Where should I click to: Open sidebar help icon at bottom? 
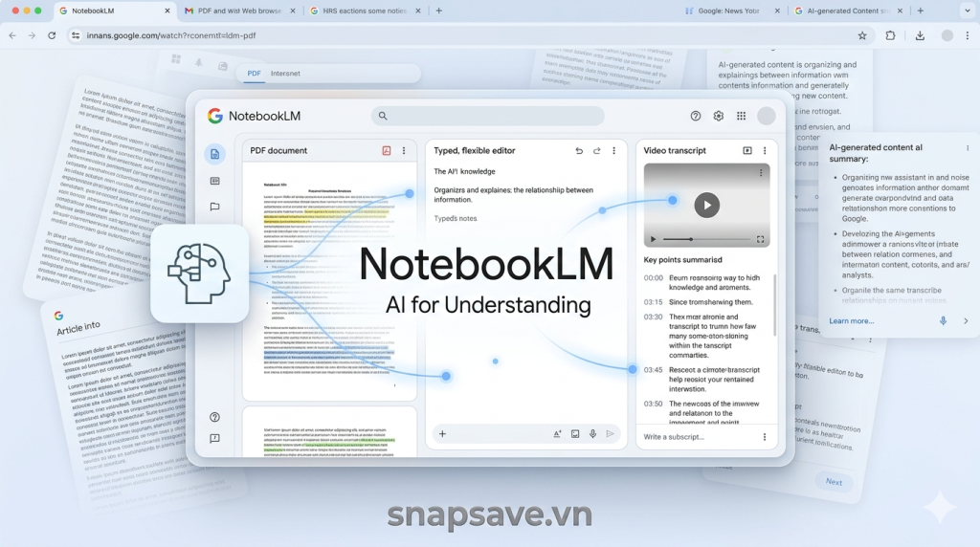[x=214, y=417]
